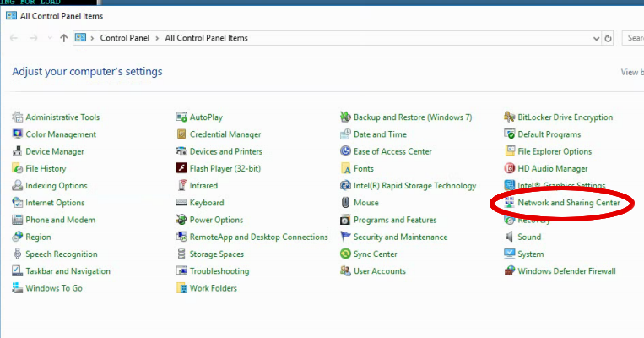Click the All Control Panel Items breadcrumb
The image size is (644, 338).
[x=207, y=38]
